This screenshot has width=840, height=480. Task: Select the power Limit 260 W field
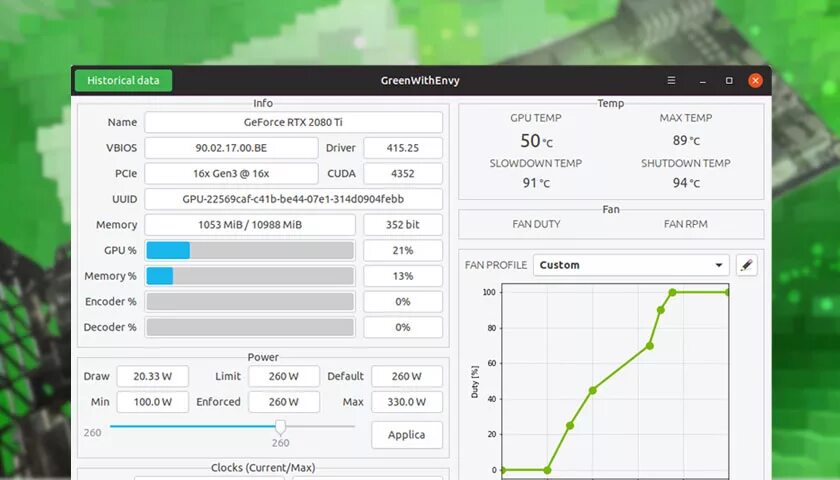tap(284, 376)
